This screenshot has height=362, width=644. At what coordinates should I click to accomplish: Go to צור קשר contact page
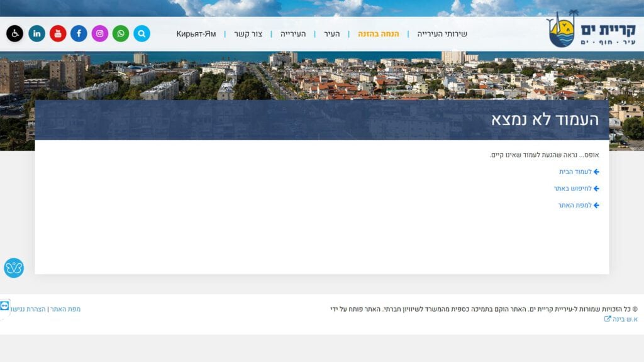click(248, 34)
